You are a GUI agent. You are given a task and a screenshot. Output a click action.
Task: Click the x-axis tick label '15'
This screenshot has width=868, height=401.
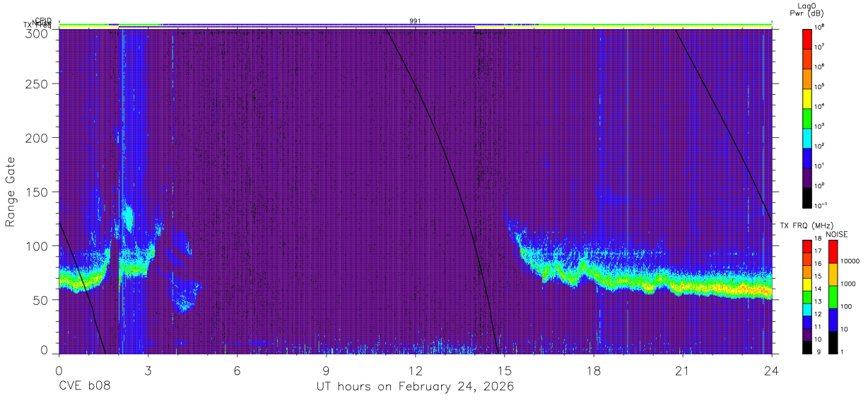point(504,370)
